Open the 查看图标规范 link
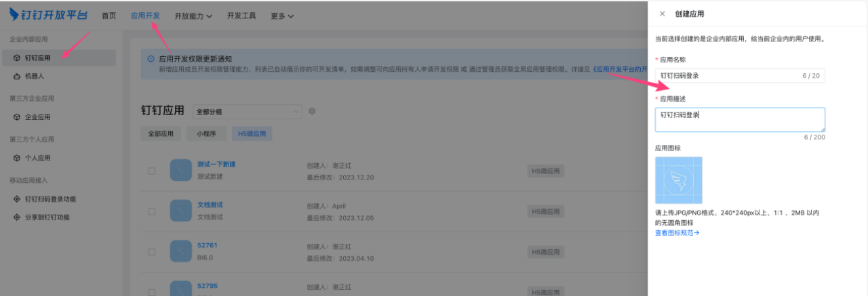The width and height of the screenshot is (868, 296). (x=677, y=233)
